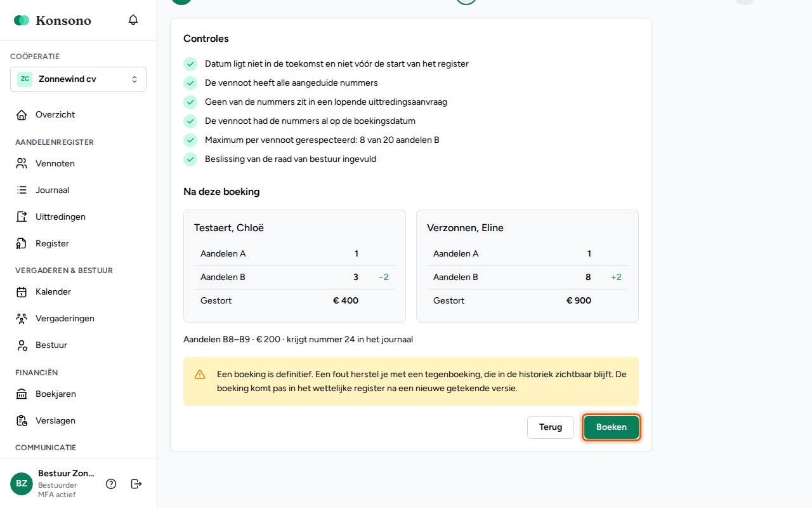Open the Zonnewind cv coöperatie selector

click(78, 79)
